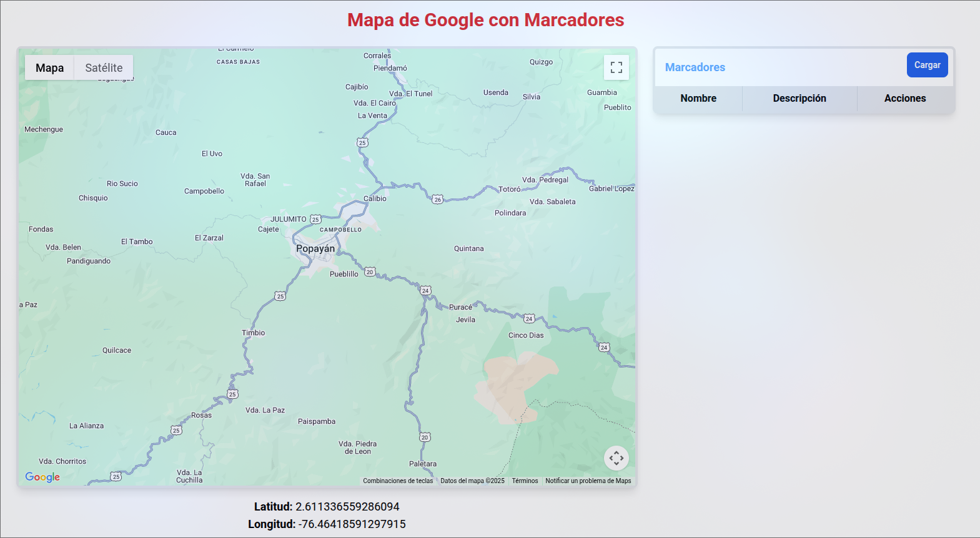This screenshot has height=538, width=980.
Task: Click route 25 shield near Timbío
Action: [280, 296]
